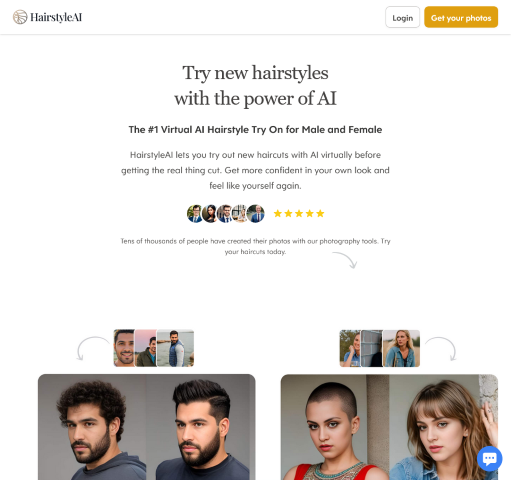Click the last reviewer avatar in the row

[256, 214]
